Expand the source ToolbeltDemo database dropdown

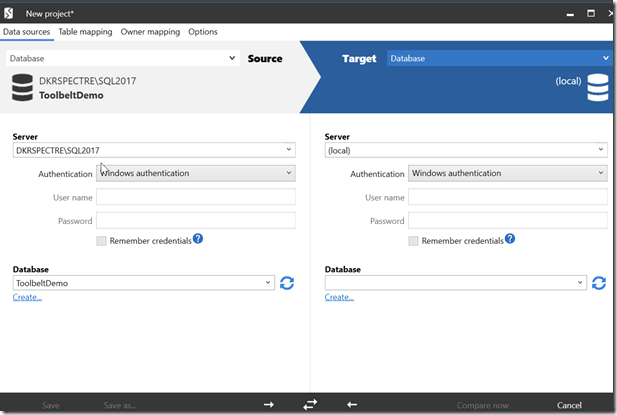click(268, 283)
